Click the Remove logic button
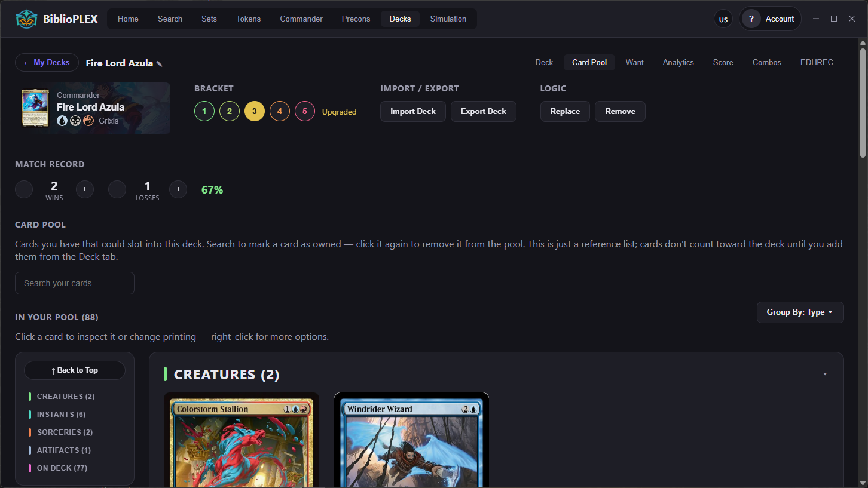Screen dimensions: 868x488 pyautogui.click(x=620, y=112)
